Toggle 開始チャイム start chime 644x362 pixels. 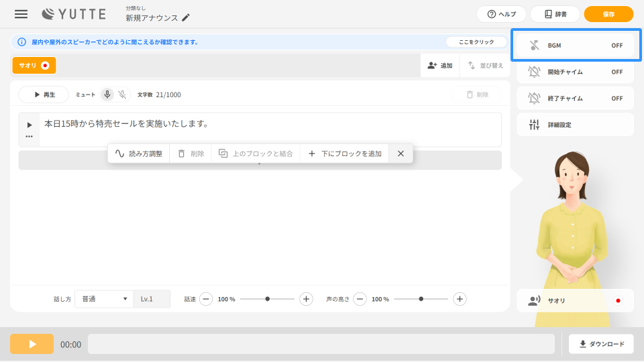575,72
